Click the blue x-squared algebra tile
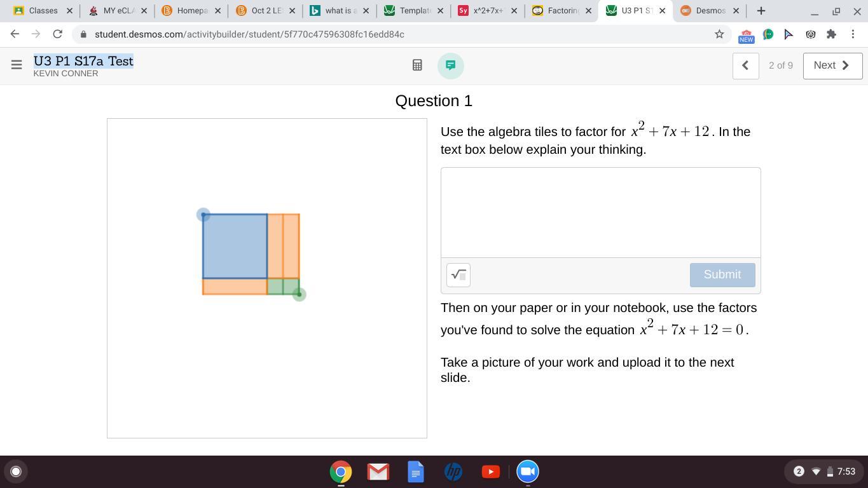 [235, 247]
